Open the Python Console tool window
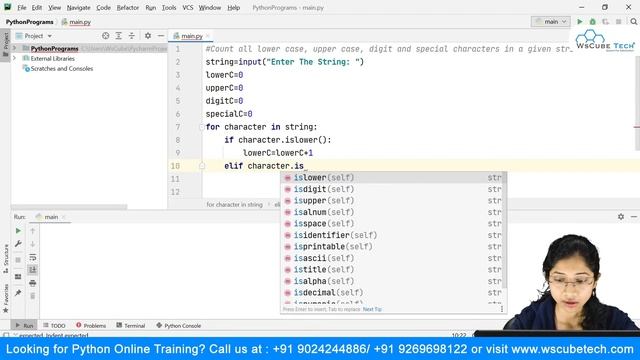 tap(179, 325)
